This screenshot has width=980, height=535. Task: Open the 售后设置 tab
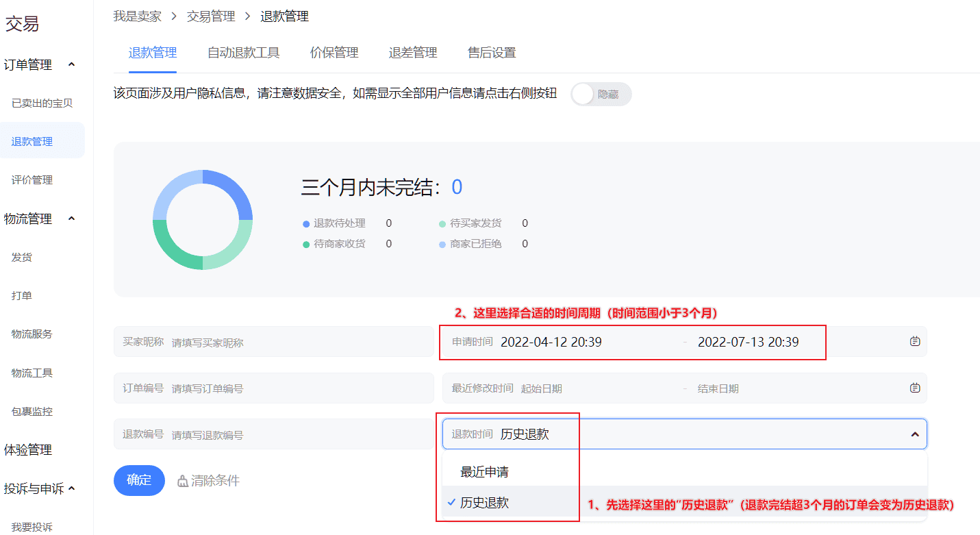pyautogui.click(x=490, y=52)
